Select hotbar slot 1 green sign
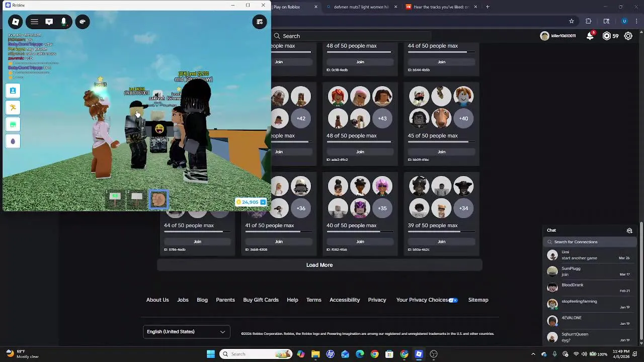The height and width of the screenshot is (362, 644). [115, 200]
